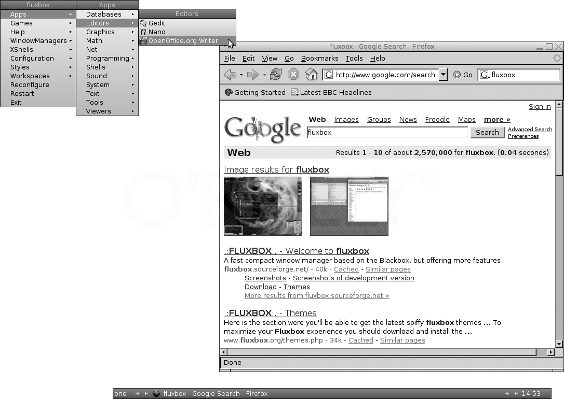
Task: Open Getting Started bookmark
Action: (x=255, y=92)
